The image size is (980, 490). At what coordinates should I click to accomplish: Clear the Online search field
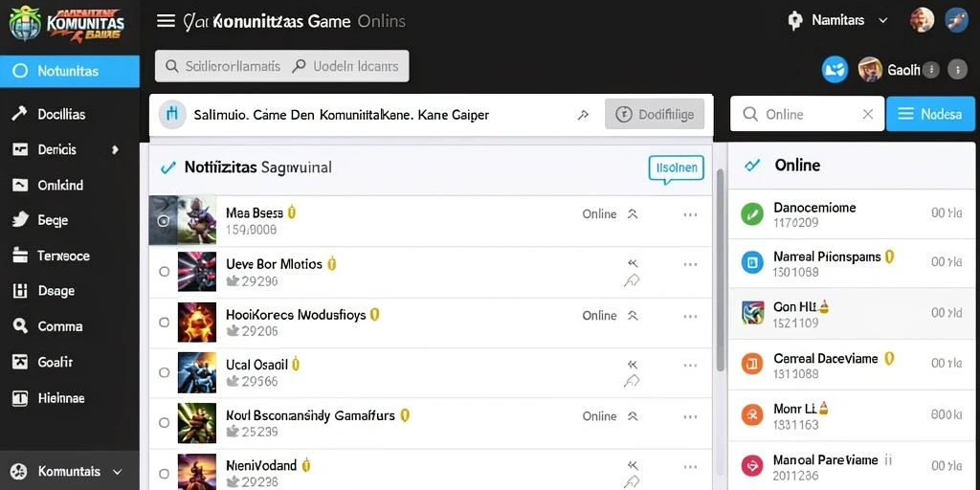click(x=867, y=115)
